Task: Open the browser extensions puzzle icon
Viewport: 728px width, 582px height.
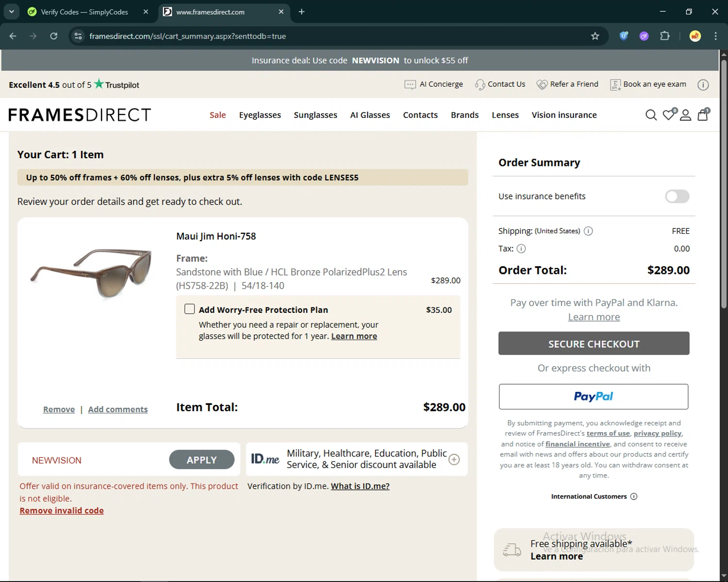Action: pyautogui.click(x=665, y=36)
